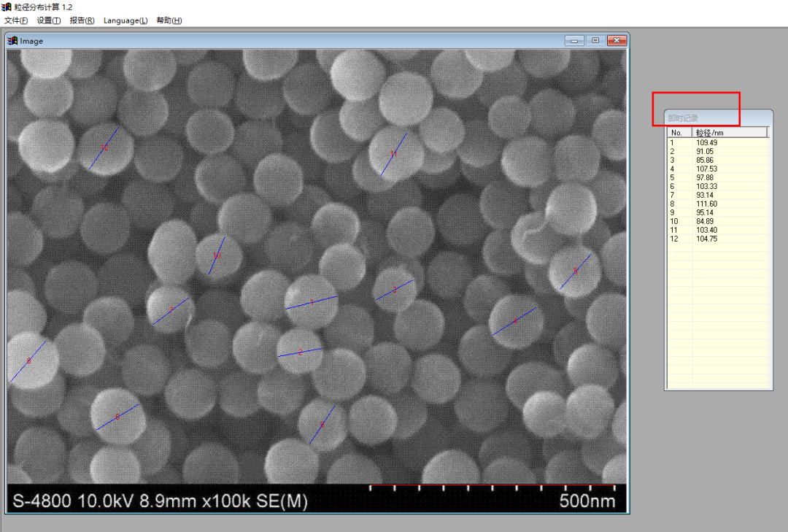788x532 pixels.
Task: Click measurement label 12 on image
Action: (104, 148)
